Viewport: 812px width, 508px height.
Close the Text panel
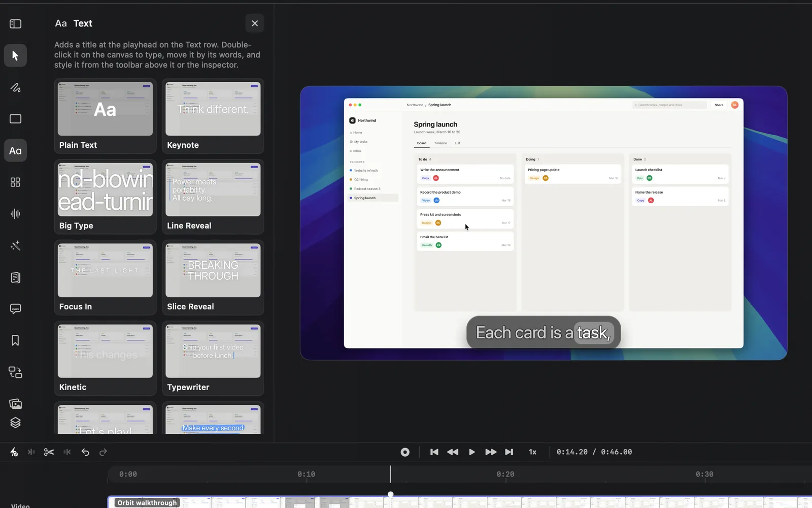coord(255,23)
